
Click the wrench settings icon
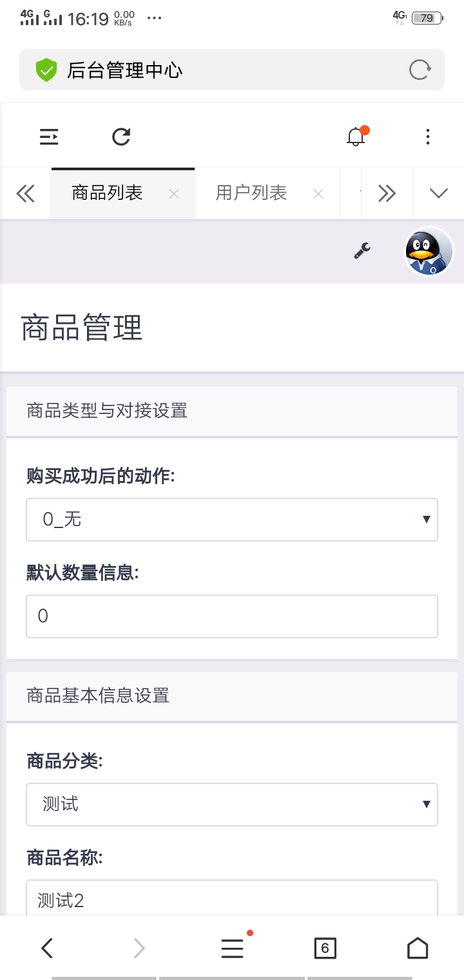point(362,251)
